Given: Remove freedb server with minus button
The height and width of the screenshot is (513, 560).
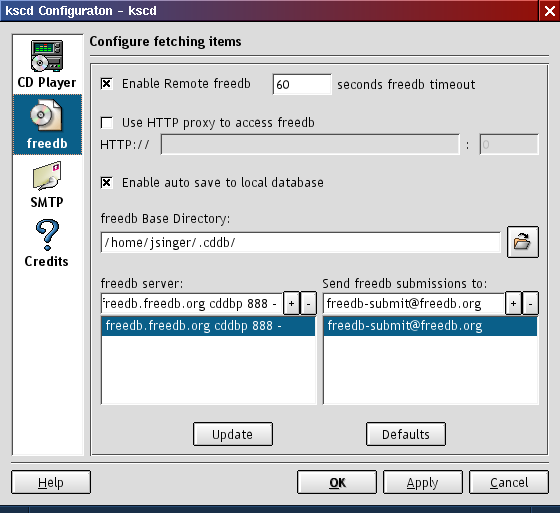Looking at the screenshot, I should [309, 304].
